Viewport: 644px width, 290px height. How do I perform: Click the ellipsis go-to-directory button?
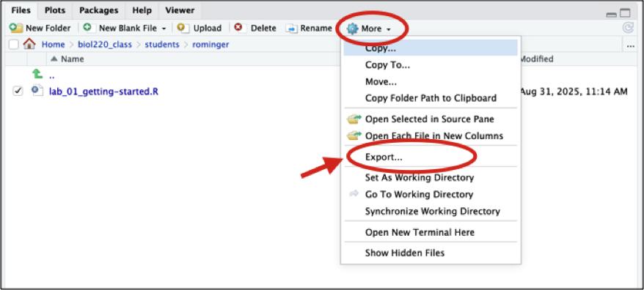point(631,46)
